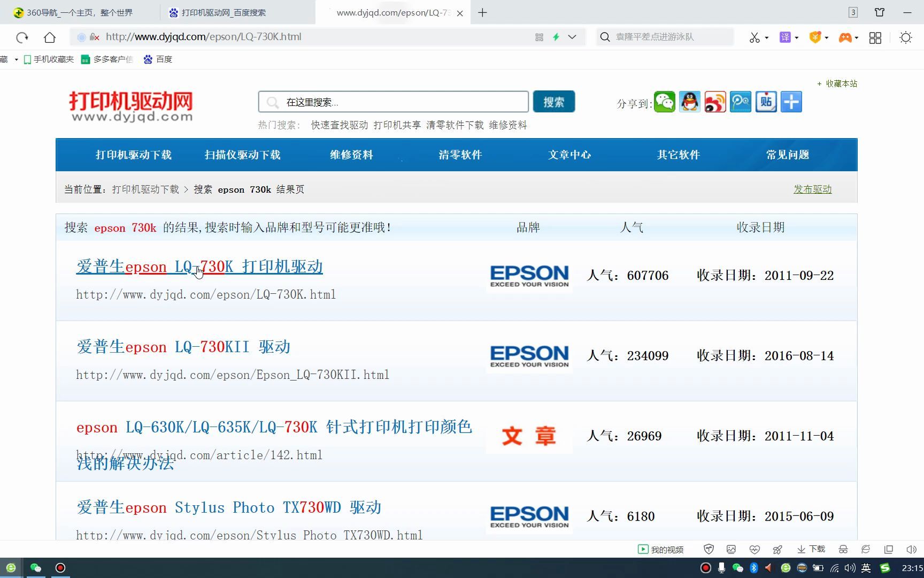
Task: Open the screenshot tool dropdown arrow
Action: (x=767, y=38)
